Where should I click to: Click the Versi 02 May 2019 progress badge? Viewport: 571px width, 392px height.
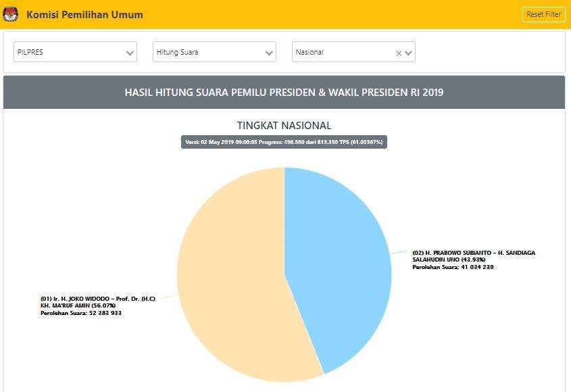tap(284, 142)
